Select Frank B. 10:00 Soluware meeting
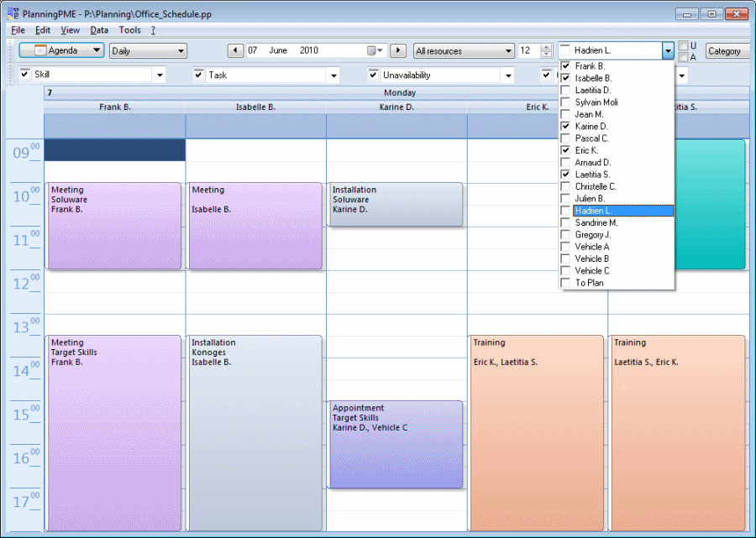This screenshot has height=538, width=756. coord(114,226)
